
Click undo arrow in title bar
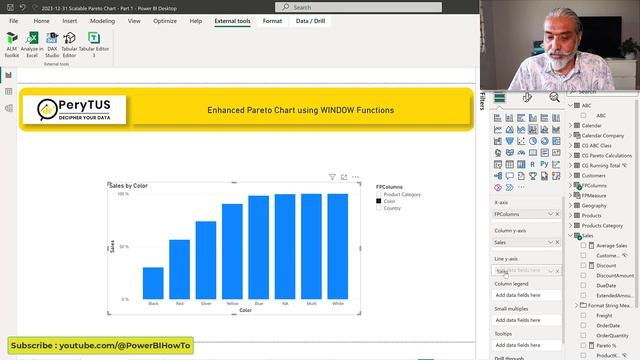[22, 7]
